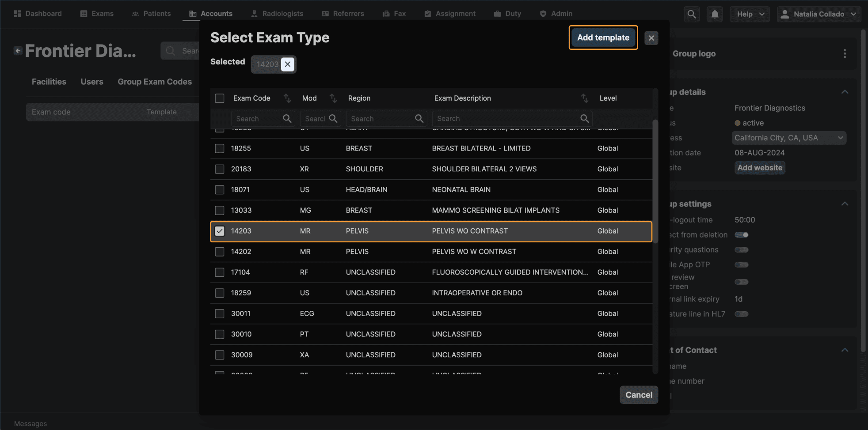The image size is (868, 430).
Task: Click the Add template button
Action: (x=603, y=38)
